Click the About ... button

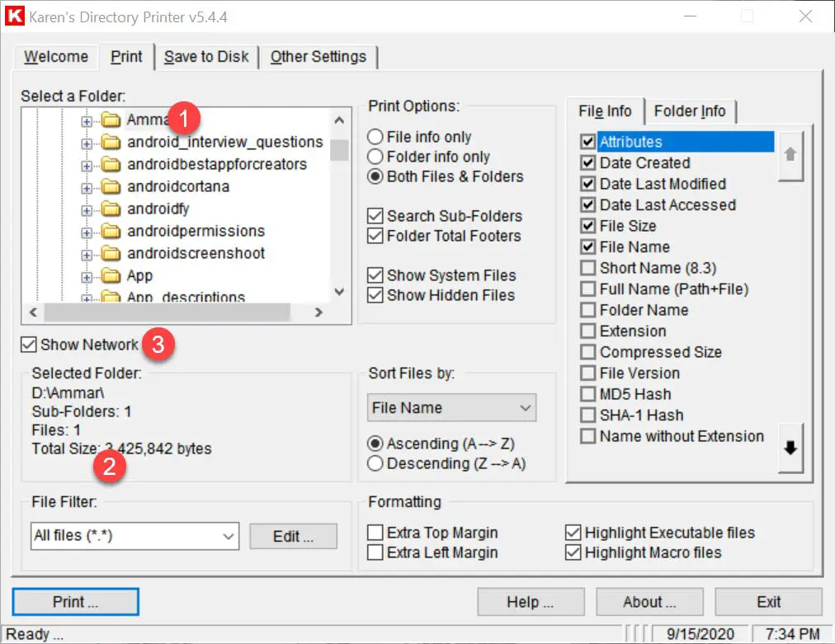pos(649,602)
